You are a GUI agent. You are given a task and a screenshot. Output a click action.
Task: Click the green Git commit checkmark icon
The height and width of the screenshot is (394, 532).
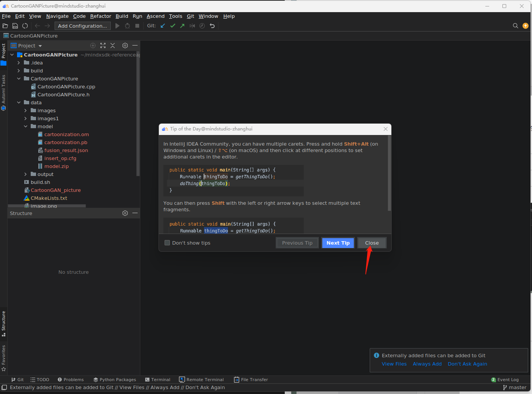coord(173,26)
